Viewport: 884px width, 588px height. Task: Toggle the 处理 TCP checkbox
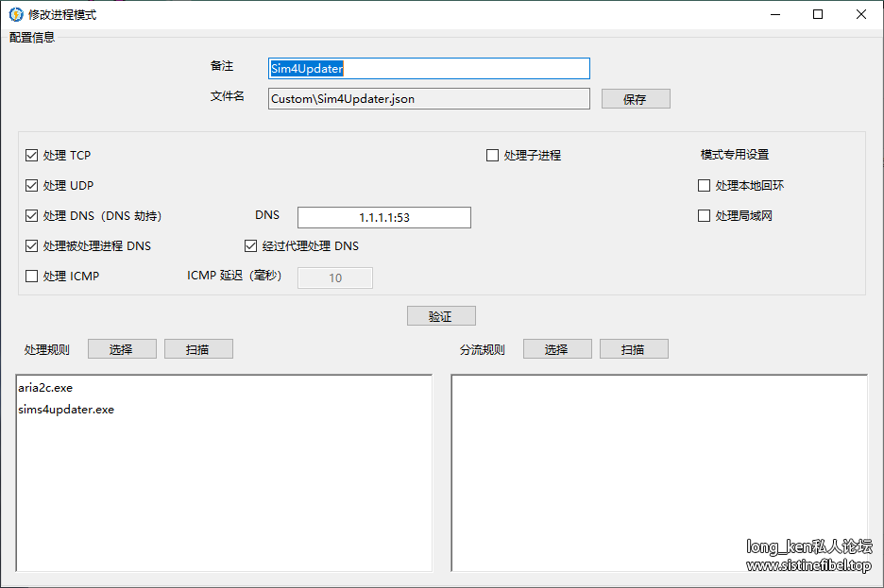click(x=32, y=156)
